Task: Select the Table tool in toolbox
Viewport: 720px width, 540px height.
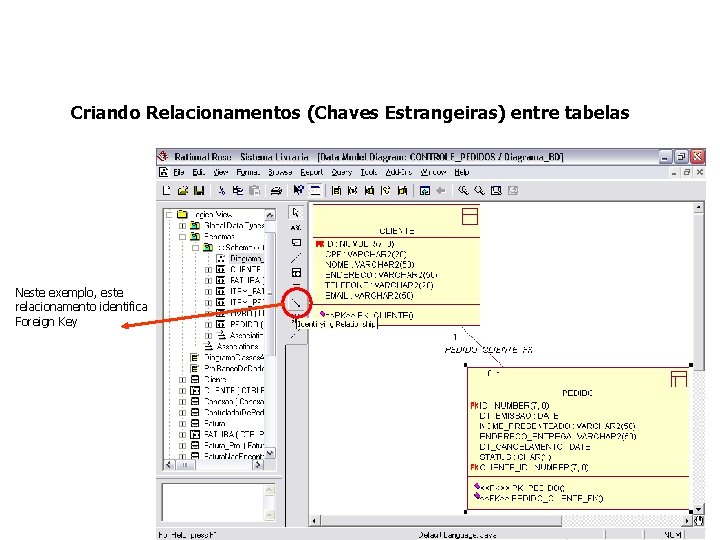Action: 296,273
